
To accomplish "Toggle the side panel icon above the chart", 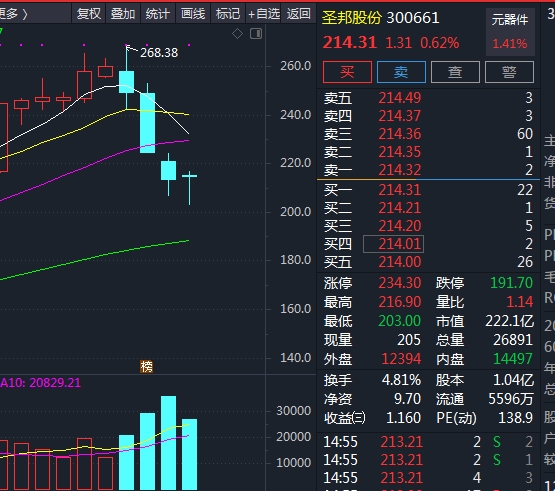I will coord(256,34).
